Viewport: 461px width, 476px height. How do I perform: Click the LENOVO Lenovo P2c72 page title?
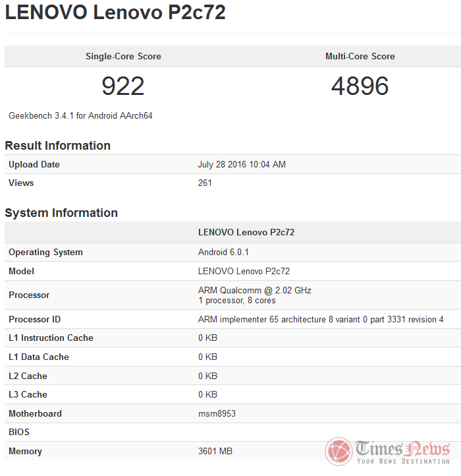point(115,13)
